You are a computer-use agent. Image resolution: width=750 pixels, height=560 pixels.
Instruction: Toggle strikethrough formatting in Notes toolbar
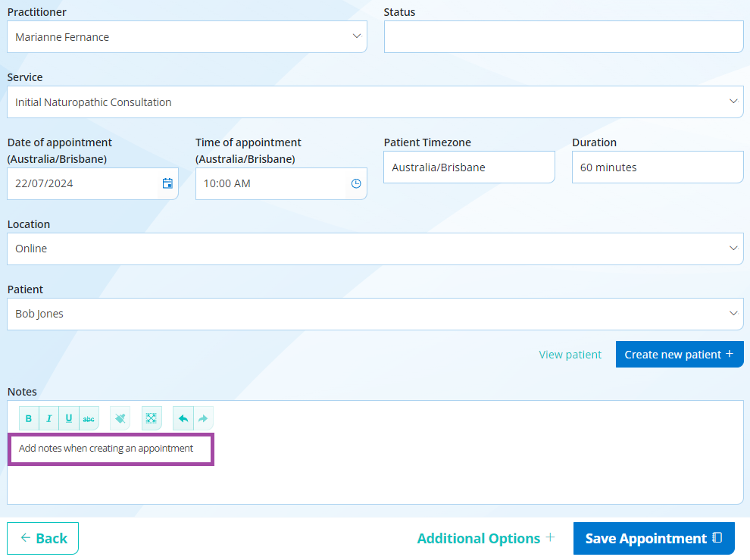[x=89, y=419]
